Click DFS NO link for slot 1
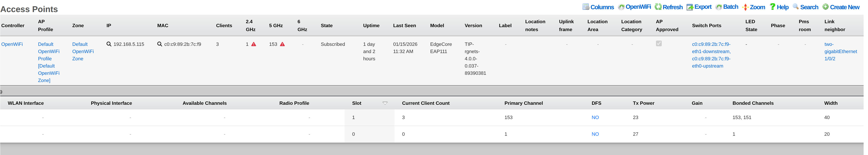 click(595, 117)
